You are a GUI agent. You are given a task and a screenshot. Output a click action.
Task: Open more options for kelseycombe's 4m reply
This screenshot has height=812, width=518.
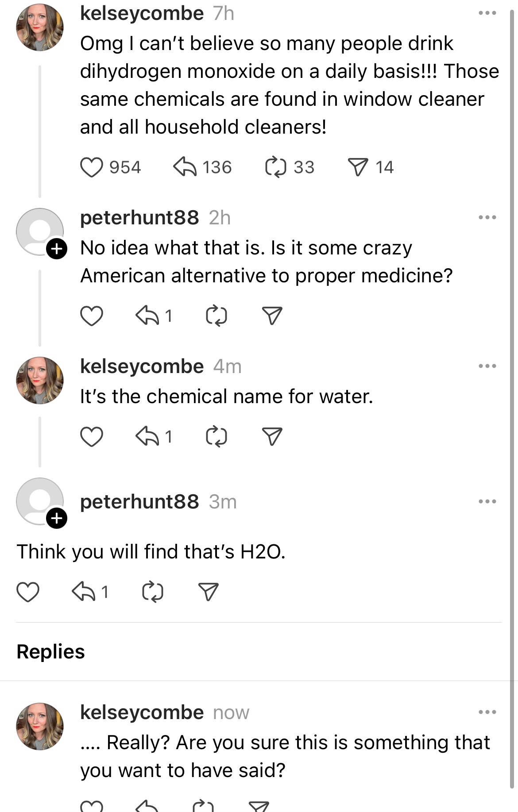coord(487,366)
